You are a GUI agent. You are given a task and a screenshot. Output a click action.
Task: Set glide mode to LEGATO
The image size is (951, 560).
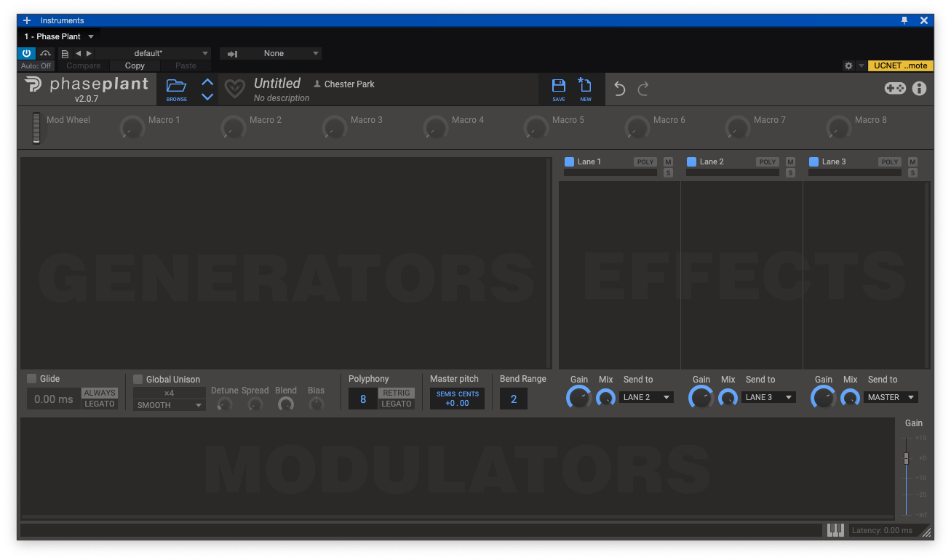click(100, 404)
